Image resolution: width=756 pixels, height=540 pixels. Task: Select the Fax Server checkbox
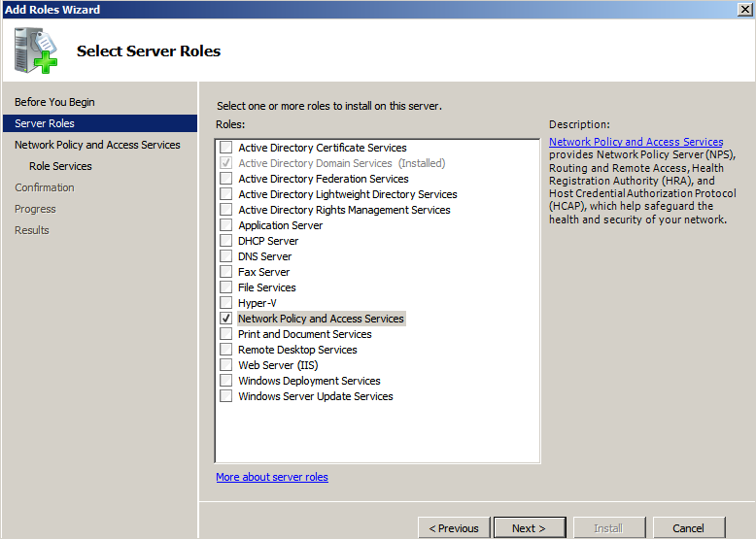(225, 272)
